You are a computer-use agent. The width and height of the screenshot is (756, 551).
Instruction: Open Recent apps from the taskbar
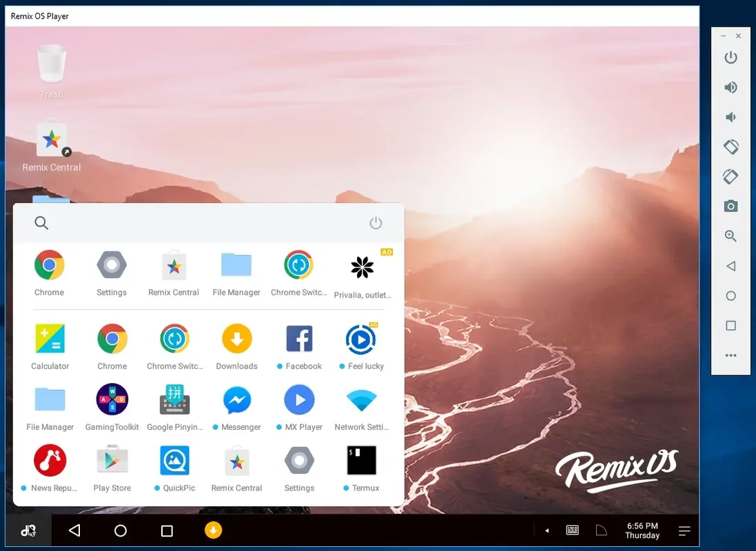click(165, 530)
